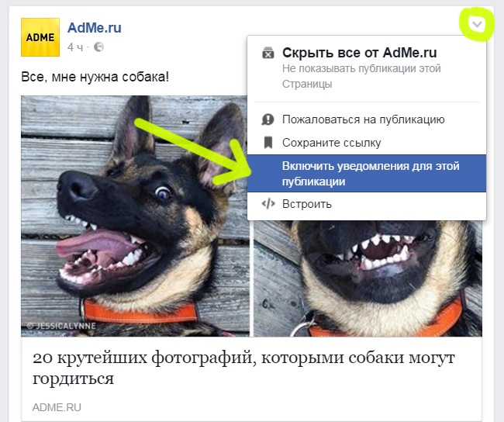Image resolution: width=504 pixels, height=422 pixels.
Task: Open article headline '20 крутейших фотографий'
Action: pos(243,368)
